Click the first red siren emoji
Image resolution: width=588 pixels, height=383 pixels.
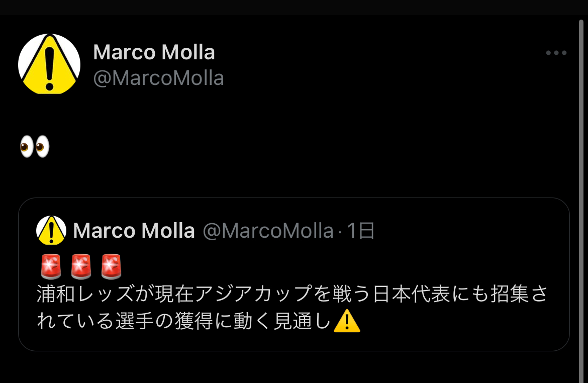tap(51, 267)
